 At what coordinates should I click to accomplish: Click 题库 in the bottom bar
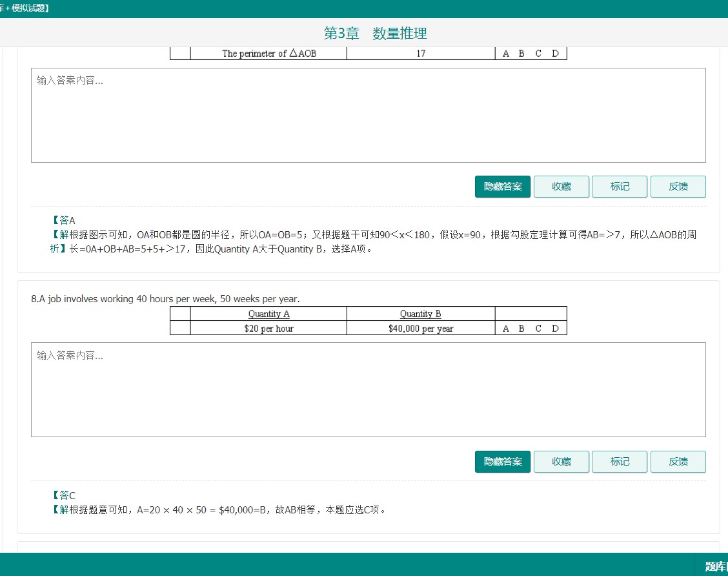point(716,566)
